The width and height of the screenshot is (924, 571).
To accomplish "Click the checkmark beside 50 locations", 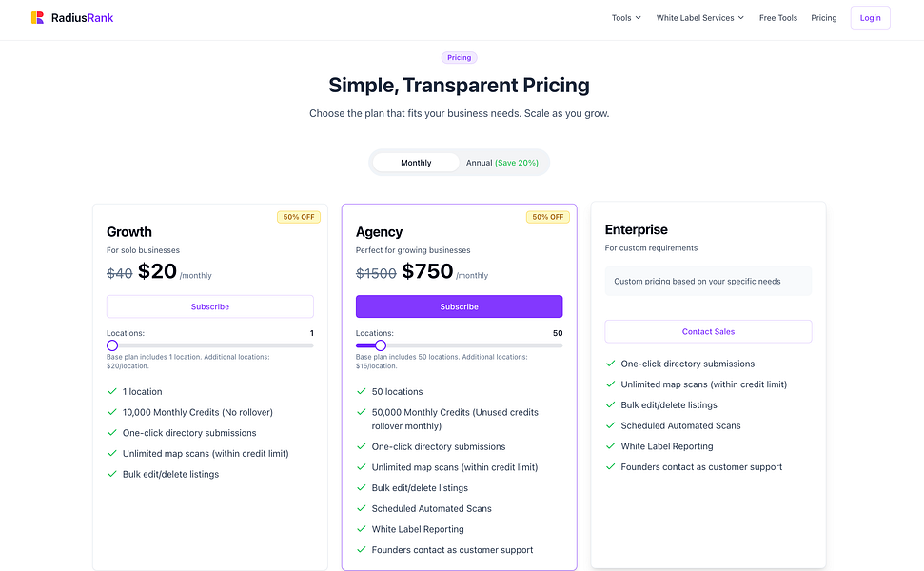I will [x=362, y=391].
